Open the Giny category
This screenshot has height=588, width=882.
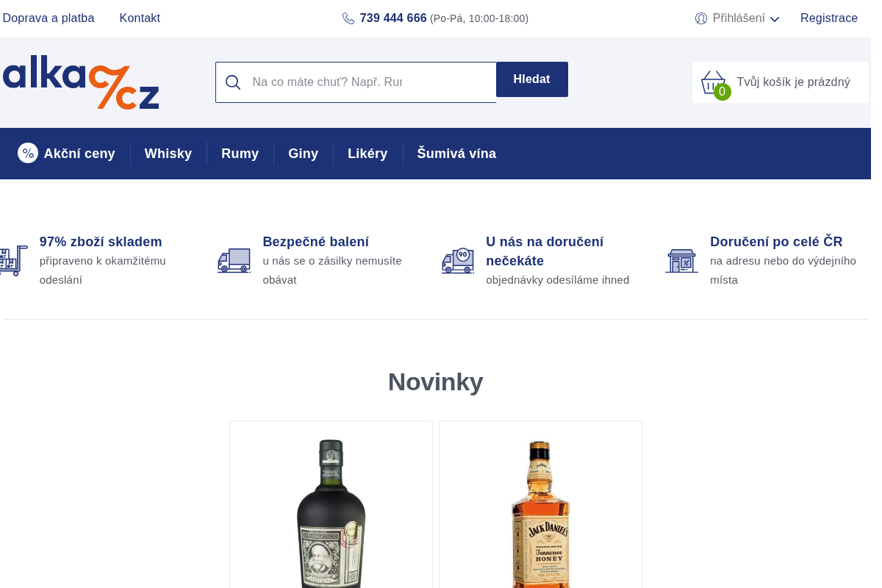(x=304, y=154)
